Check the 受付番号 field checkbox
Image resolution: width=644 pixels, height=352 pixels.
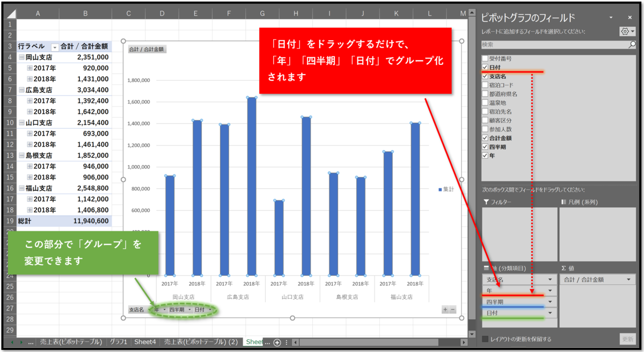(x=485, y=58)
